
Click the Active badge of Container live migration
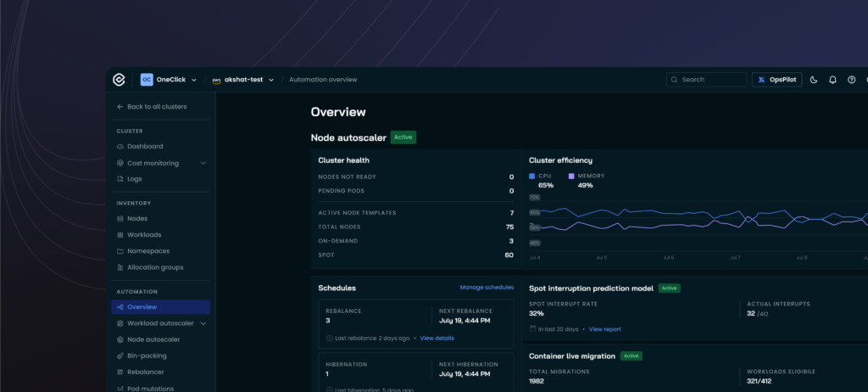pyautogui.click(x=631, y=356)
